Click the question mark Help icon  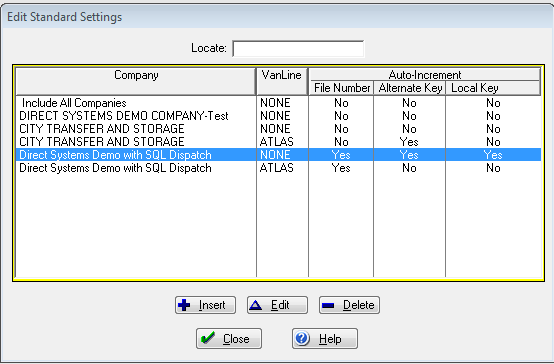point(302,338)
